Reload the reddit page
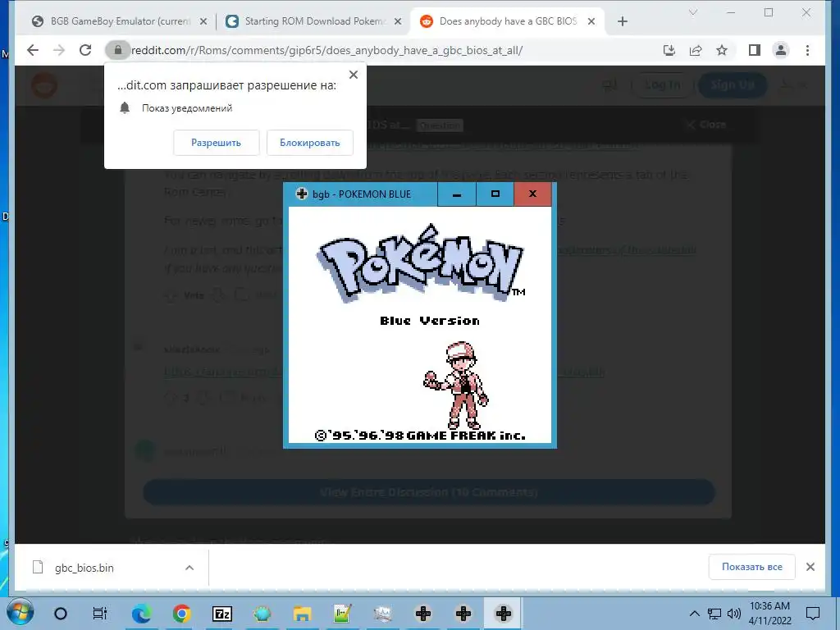 click(x=85, y=50)
